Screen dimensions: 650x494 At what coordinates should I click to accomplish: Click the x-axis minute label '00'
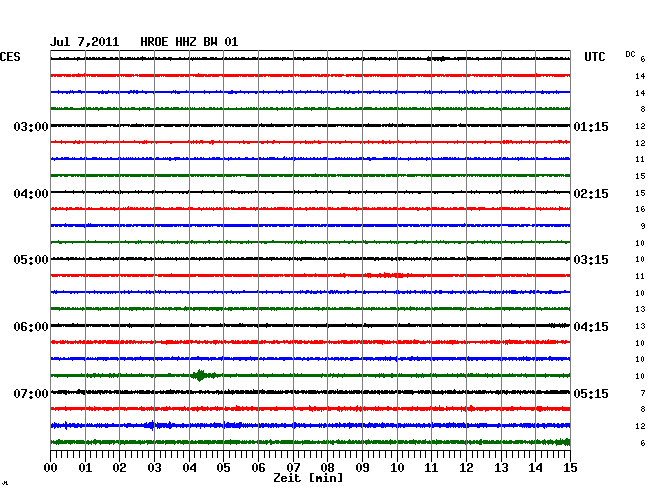(x=51, y=467)
